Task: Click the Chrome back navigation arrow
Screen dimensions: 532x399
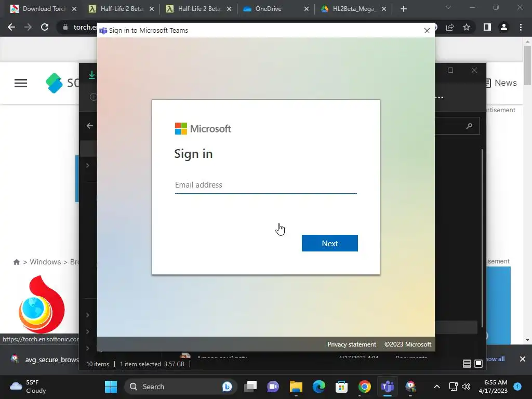Action: (x=11, y=27)
